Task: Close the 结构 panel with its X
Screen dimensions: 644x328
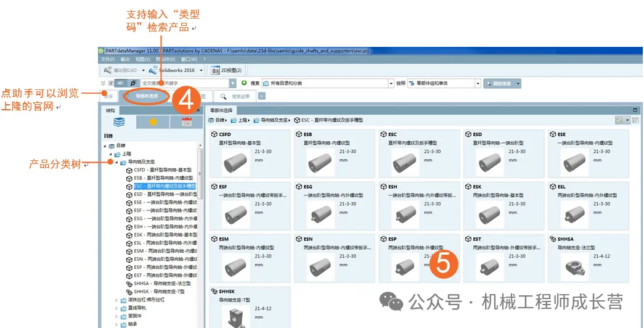Action: pyautogui.click(x=198, y=110)
